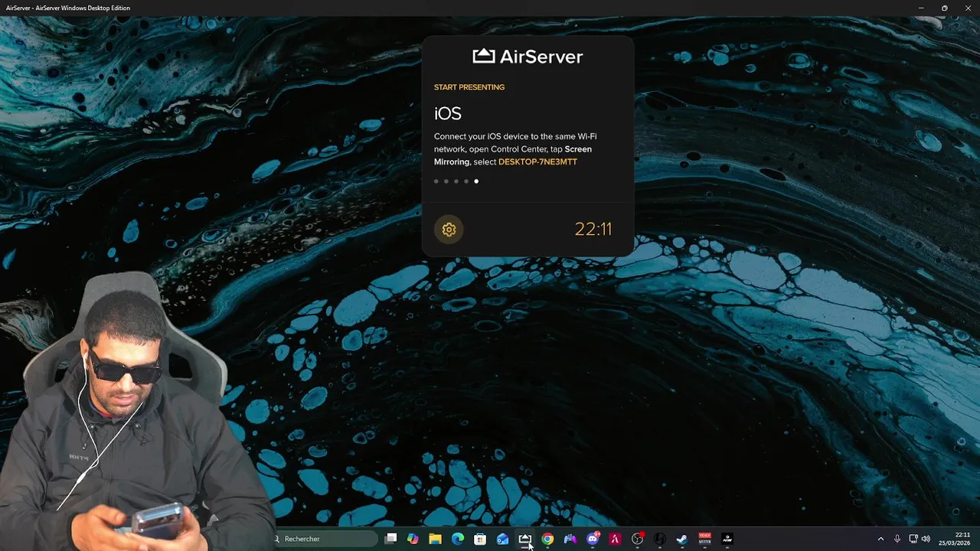Open Task View from the taskbar
This screenshot has width=980, height=551.
pos(390,539)
